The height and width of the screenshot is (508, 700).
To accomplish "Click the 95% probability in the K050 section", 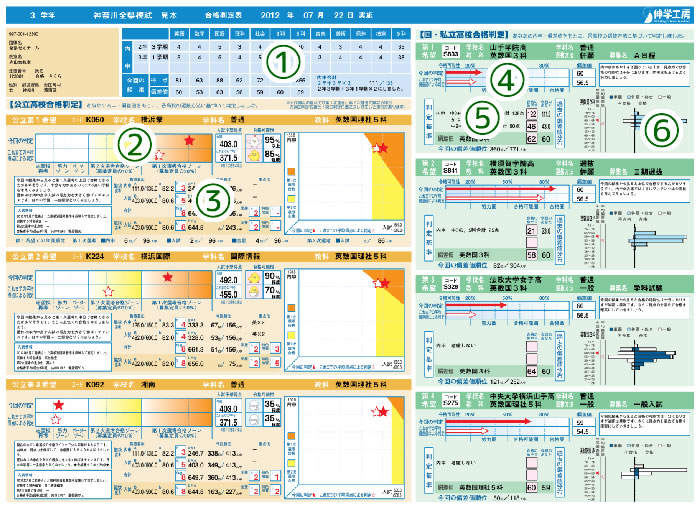I will 270,140.
